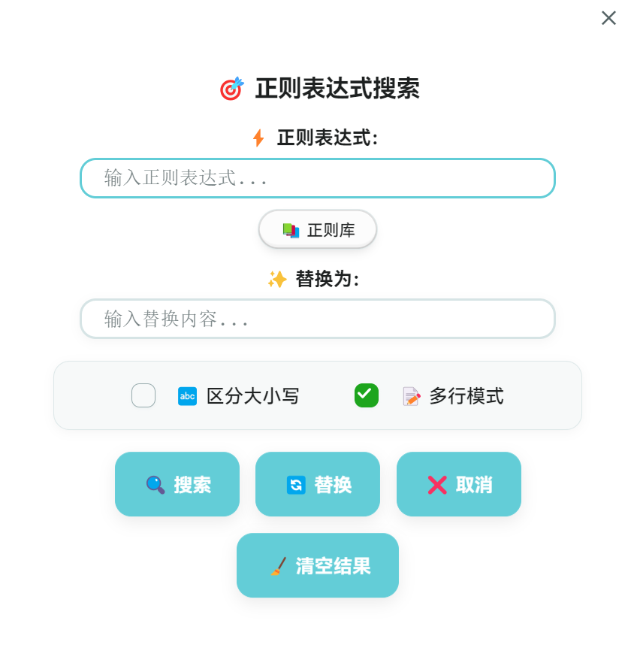Click the lightning bolt icon above regex field
Image resolution: width=631 pixels, height=672 pixels.
258,138
